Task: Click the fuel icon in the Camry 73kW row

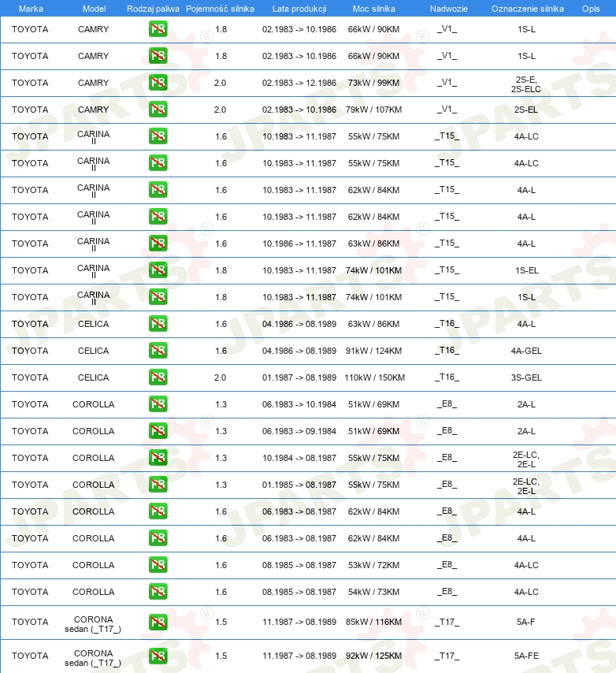Action: [x=158, y=83]
